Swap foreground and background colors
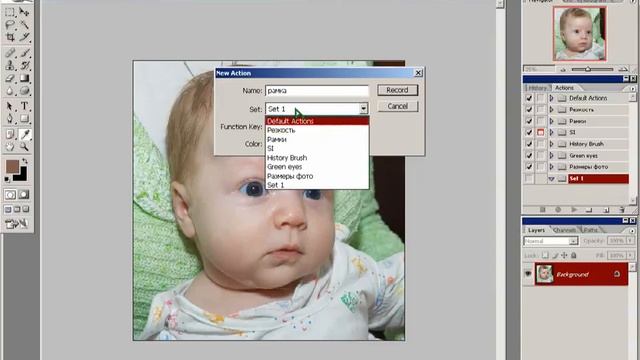This screenshot has height=360, width=640. coord(24,161)
